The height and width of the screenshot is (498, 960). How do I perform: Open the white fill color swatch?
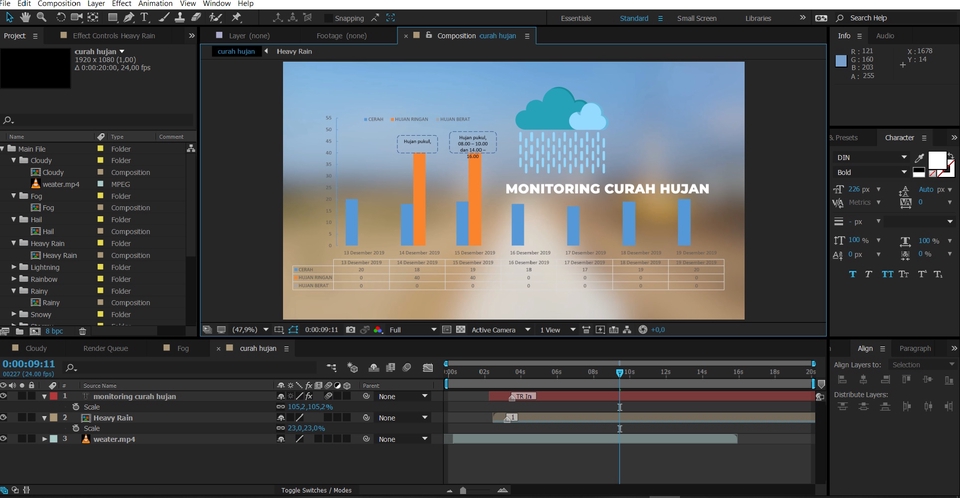point(937,160)
